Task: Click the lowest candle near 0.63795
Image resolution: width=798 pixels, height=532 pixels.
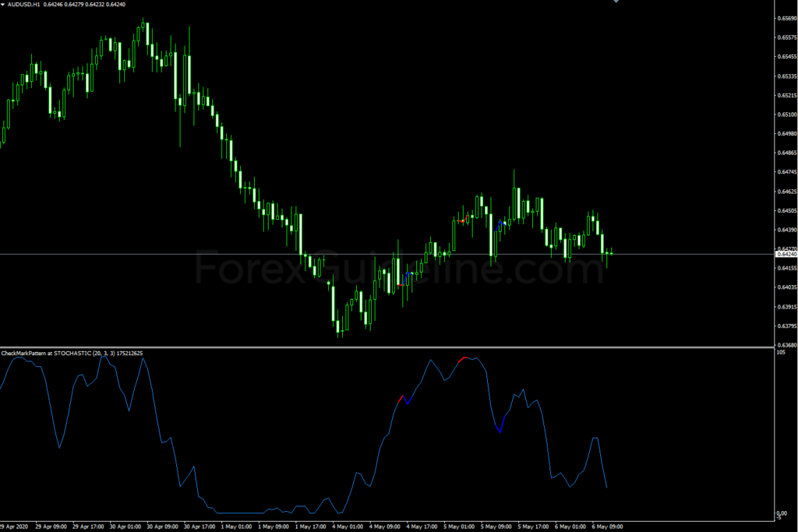Action: 339,326
